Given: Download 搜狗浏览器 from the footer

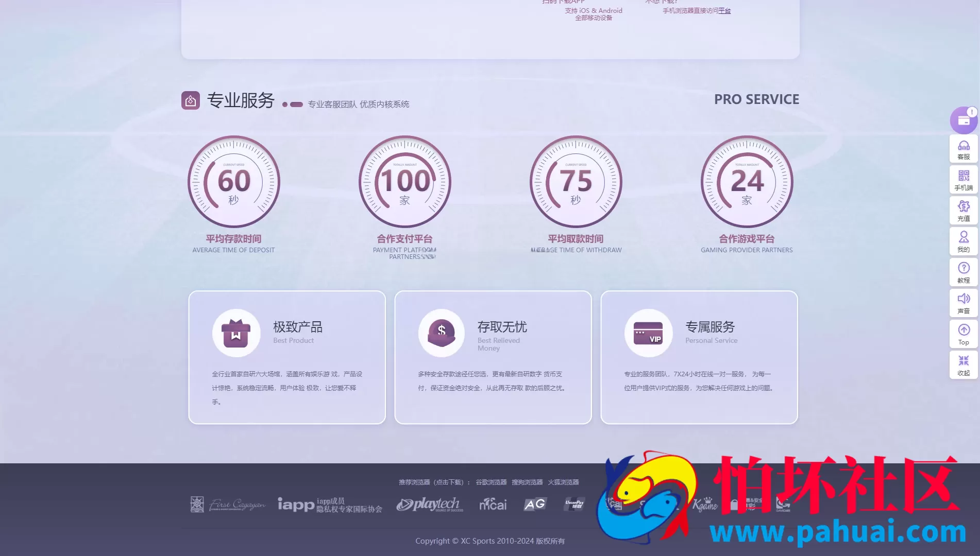Looking at the screenshot, I should tap(527, 482).
